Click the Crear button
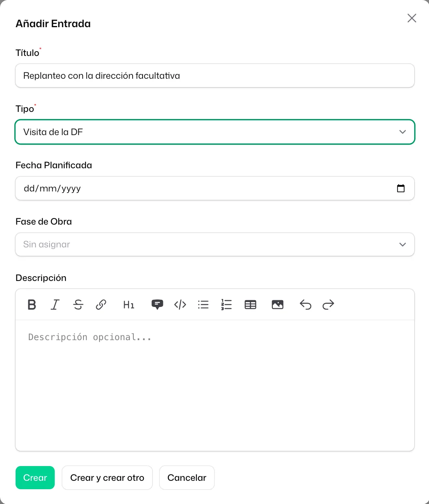This screenshot has width=429, height=504. (35, 478)
